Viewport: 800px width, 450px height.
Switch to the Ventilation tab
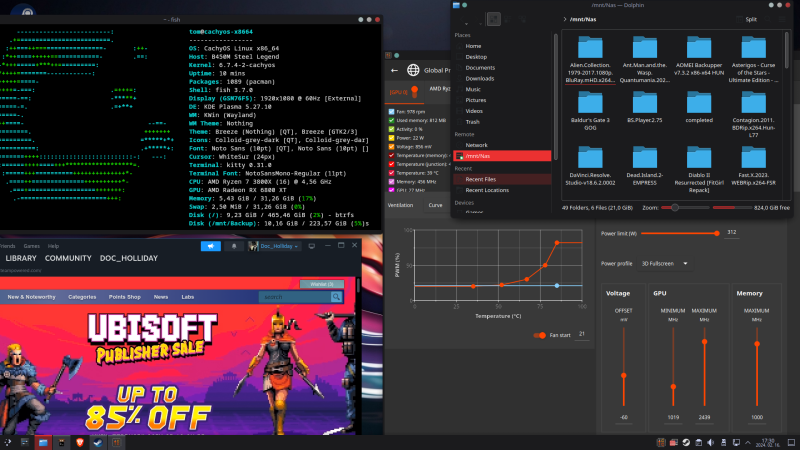(x=401, y=205)
